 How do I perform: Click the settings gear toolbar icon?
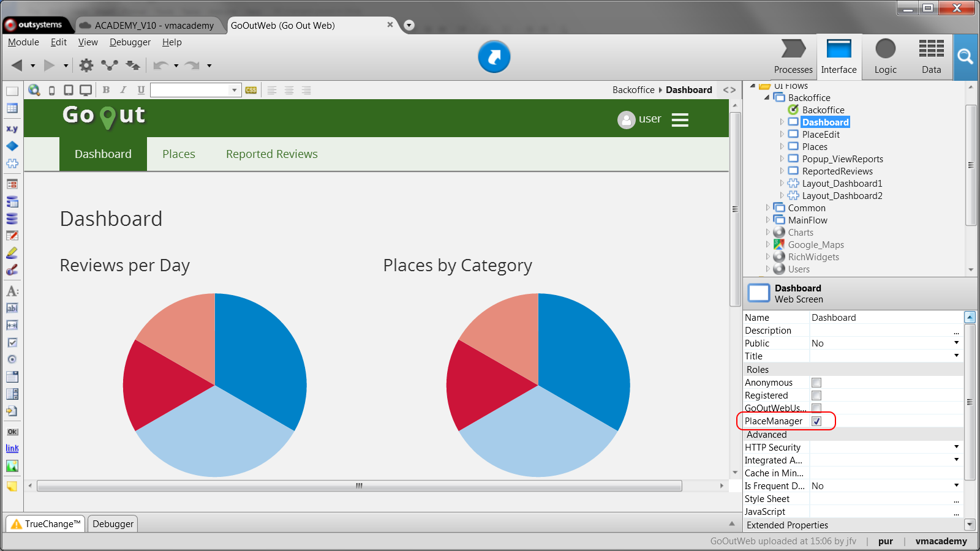(x=86, y=65)
